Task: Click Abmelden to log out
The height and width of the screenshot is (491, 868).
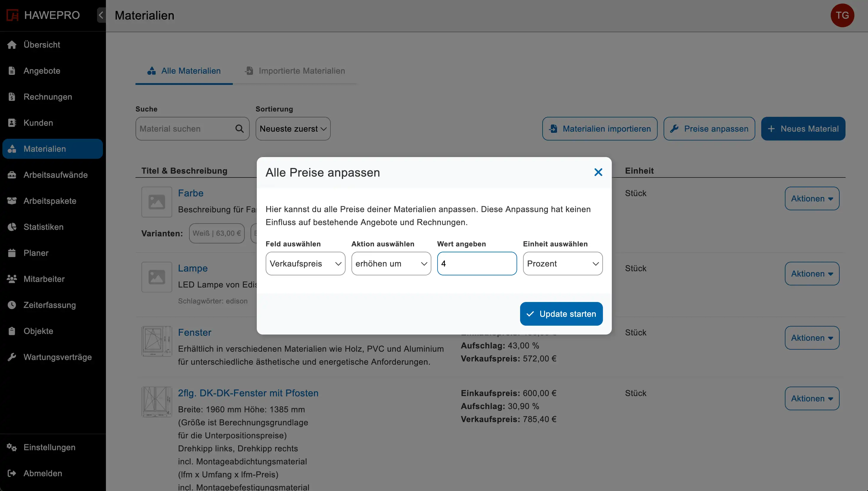Action: [x=43, y=473]
